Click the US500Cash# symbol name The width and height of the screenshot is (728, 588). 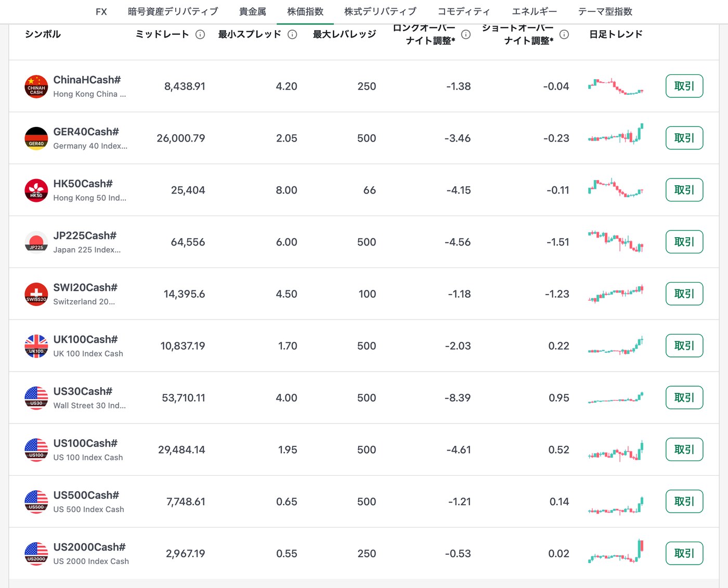[86, 495]
